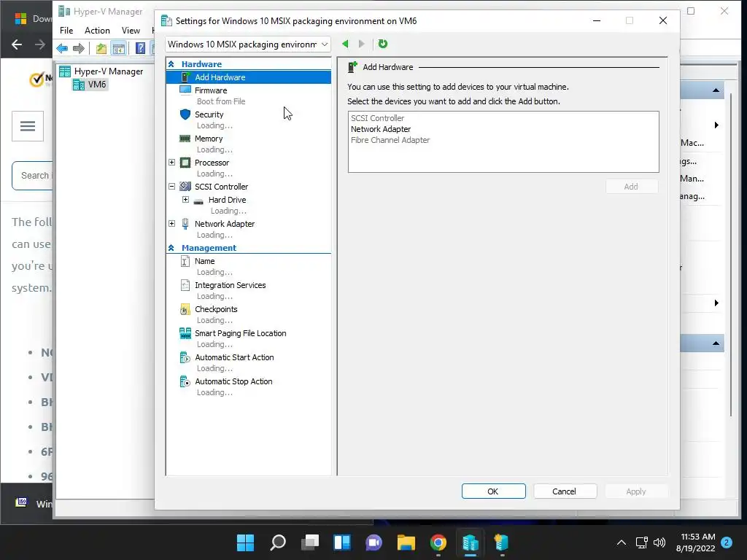Open the hamburger menu on the web page
Screen dimensions: 747x560
(x=28, y=126)
